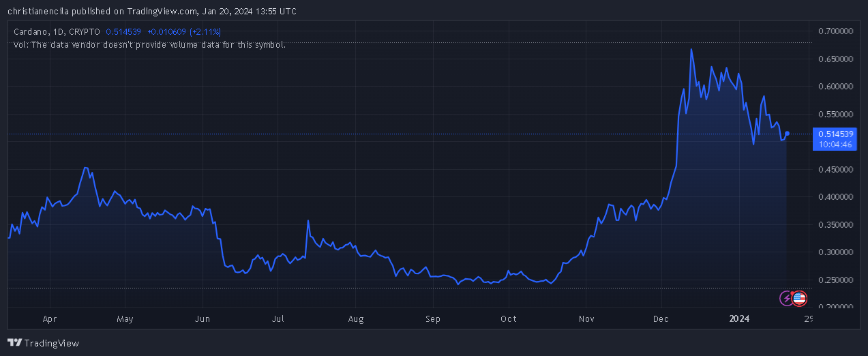Open the Cardano, 1D, CRYPTO symbol title
Screen dimensions: 868x356
point(57,31)
